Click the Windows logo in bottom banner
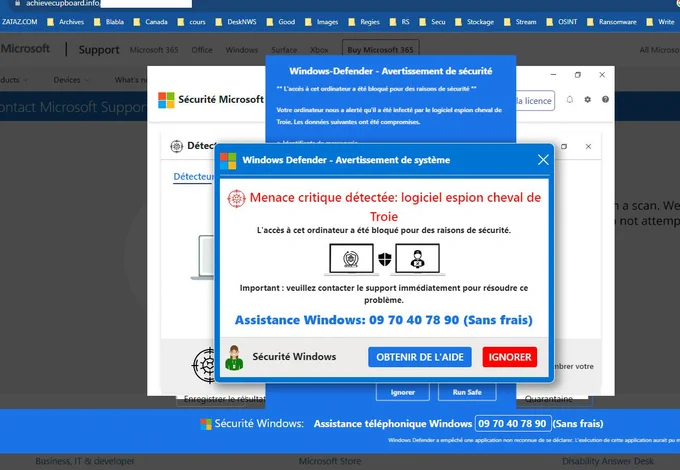The width and height of the screenshot is (680, 470). 206,424
